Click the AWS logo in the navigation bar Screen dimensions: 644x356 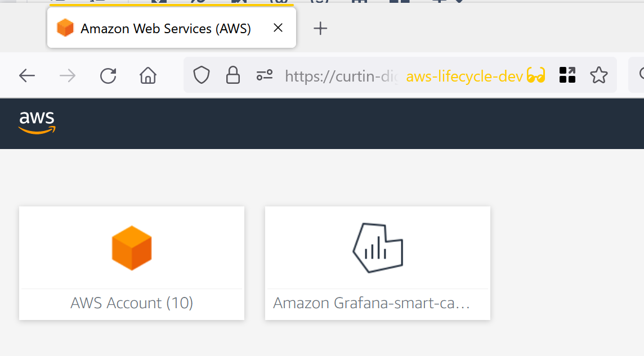tap(37, 121)
